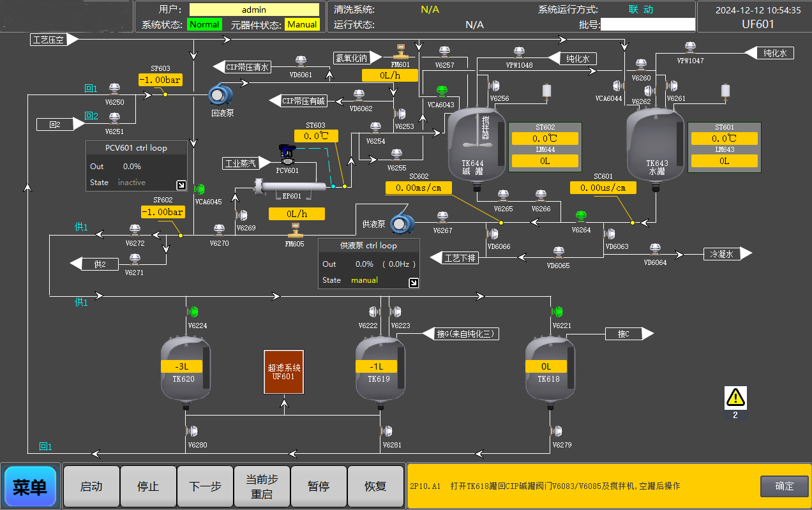Click SC601 conductivity value 0.00us/cm

[x=603, y=188]
